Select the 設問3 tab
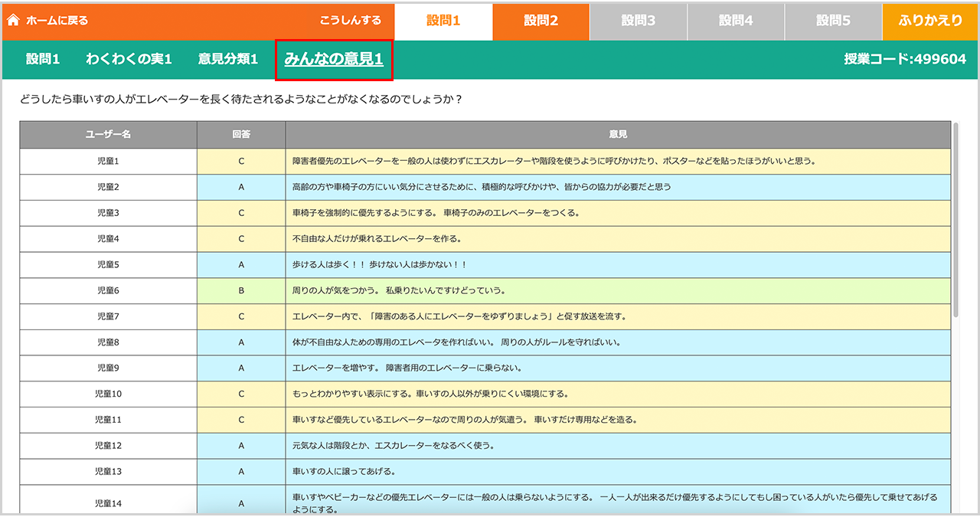The width and height of the screenshot is (980, 517). 638,21
